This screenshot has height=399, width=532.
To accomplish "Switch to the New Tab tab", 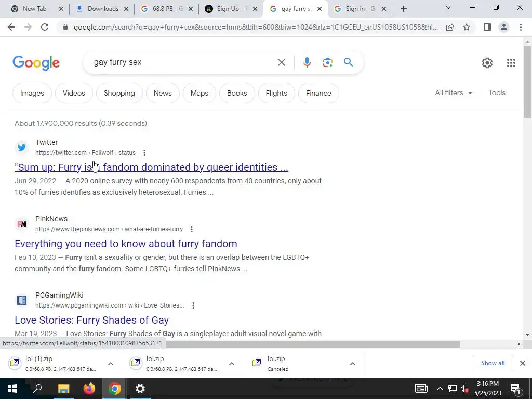I will click(34, 9).
